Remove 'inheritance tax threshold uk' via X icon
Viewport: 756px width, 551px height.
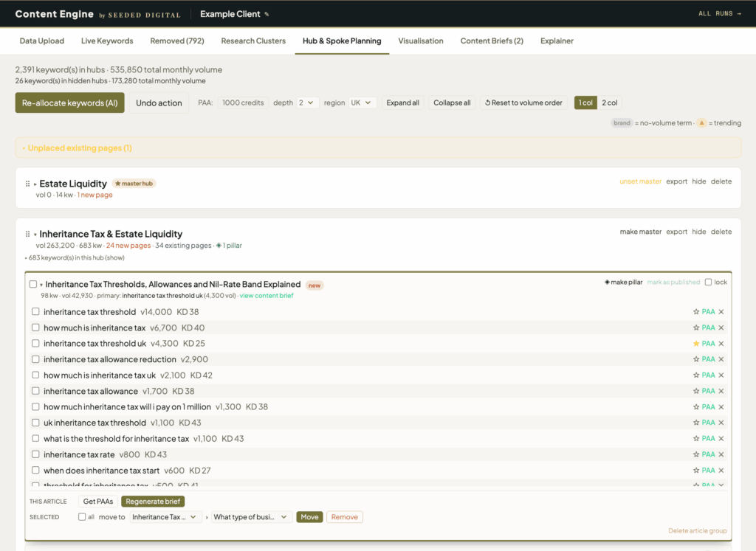pyautogui.click(x=721, y=344)
